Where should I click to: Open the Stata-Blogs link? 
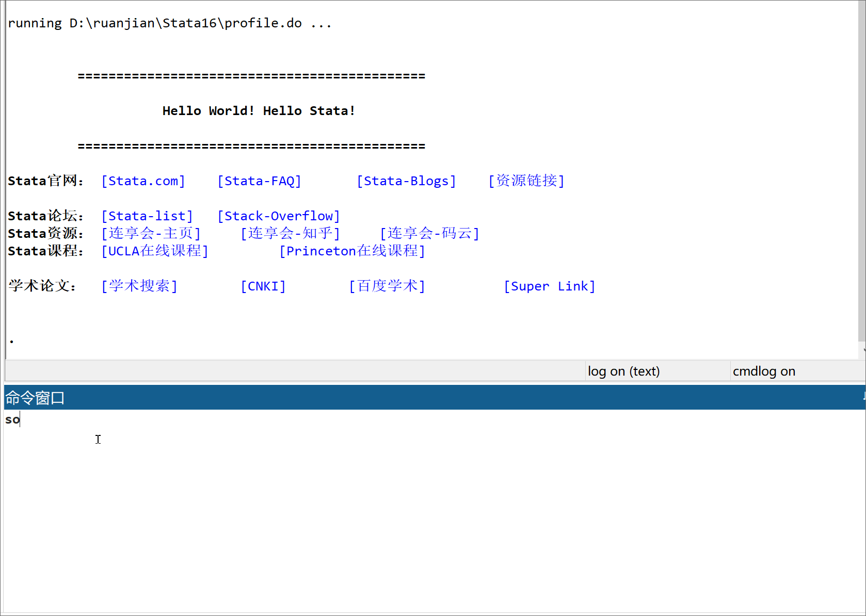406,181
